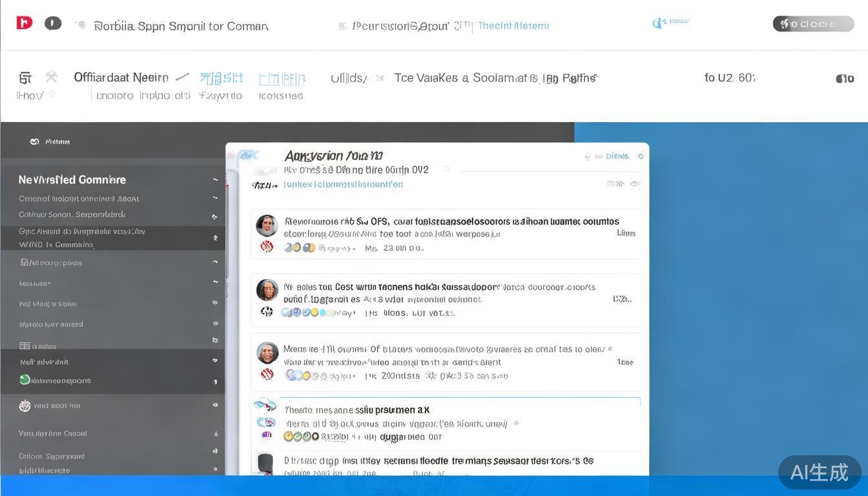This screenshot has width=868, height=496.
Task: Click the red circular badge under the first avatar
Action: [x=266, y=246]
